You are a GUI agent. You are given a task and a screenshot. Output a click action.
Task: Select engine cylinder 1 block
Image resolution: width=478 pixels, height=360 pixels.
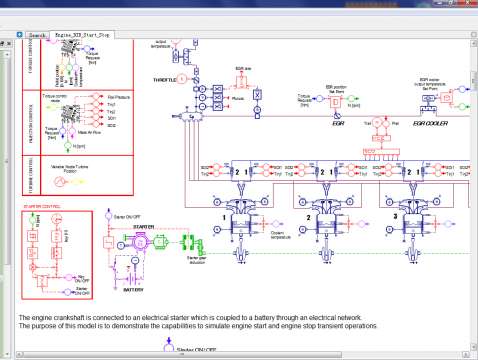241,227
